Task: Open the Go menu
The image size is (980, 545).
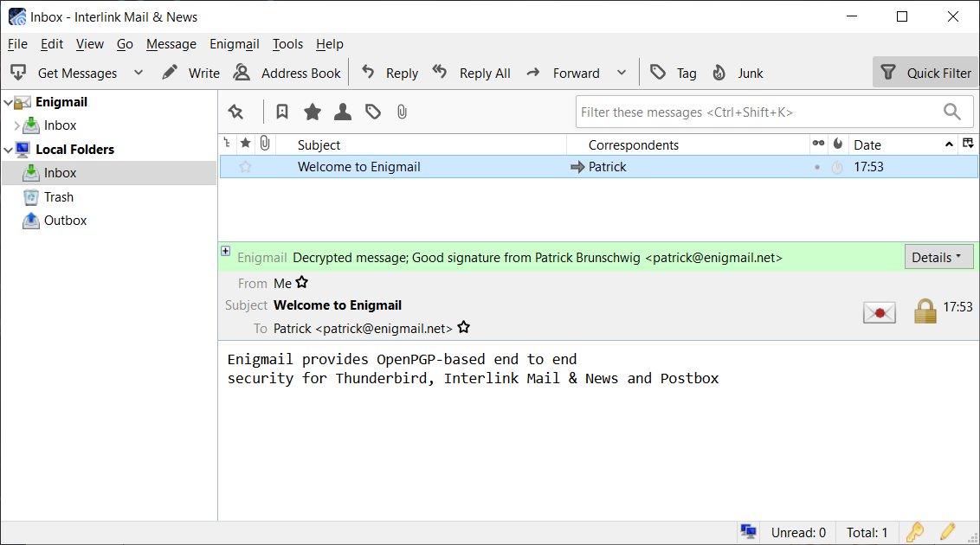Action: click(125, 44)
